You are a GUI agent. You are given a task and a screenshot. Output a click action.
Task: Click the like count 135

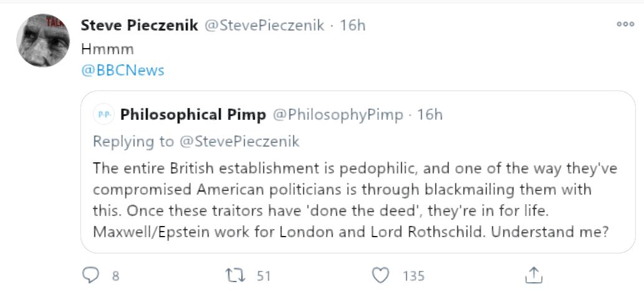(x=413, y=275)
